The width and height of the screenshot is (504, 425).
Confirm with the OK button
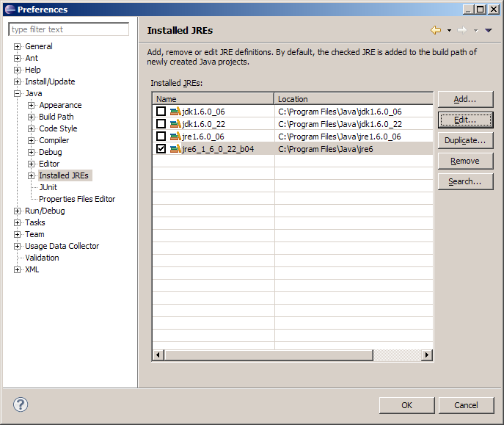[x=407, y=405]
